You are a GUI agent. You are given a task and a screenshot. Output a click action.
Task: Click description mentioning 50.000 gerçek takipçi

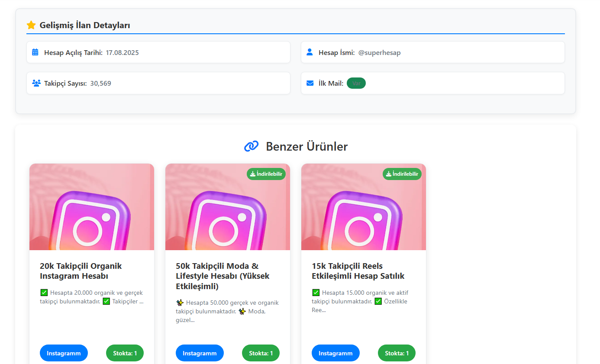tap(227, 312)
